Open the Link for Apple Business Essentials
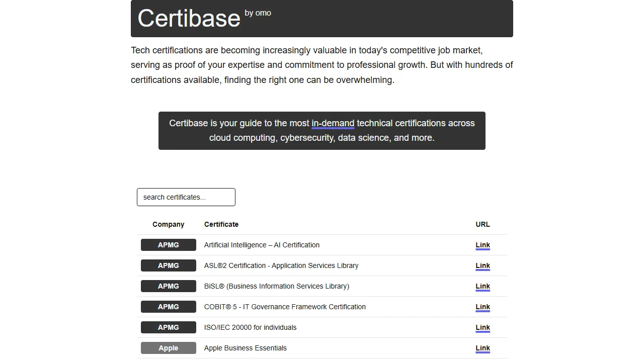Screen dimensions: 644x362 pyautogui.click(x=482, y=348)
